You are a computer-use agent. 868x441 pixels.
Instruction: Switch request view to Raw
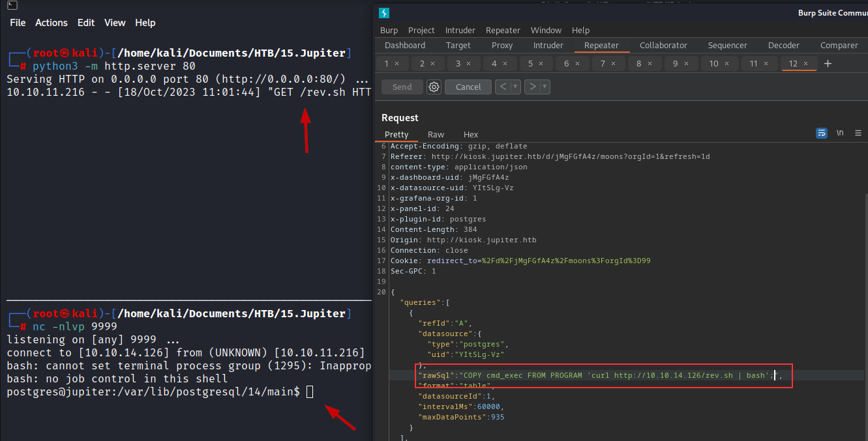tap(436, 134)
